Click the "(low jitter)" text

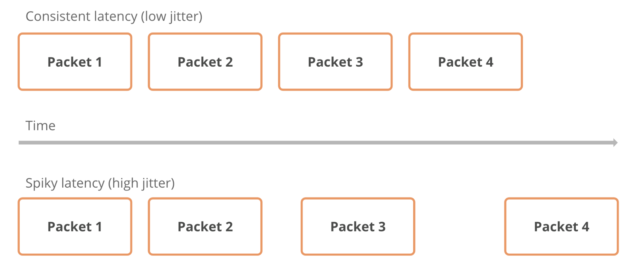point(171,16)
